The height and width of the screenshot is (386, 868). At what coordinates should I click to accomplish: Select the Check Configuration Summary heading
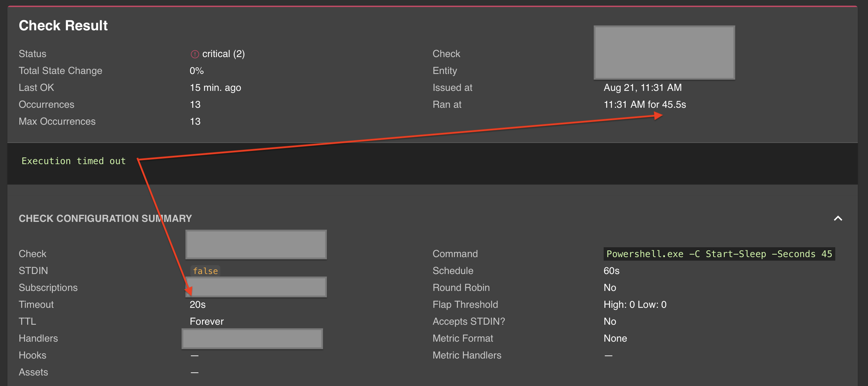[x=105, y=218]
